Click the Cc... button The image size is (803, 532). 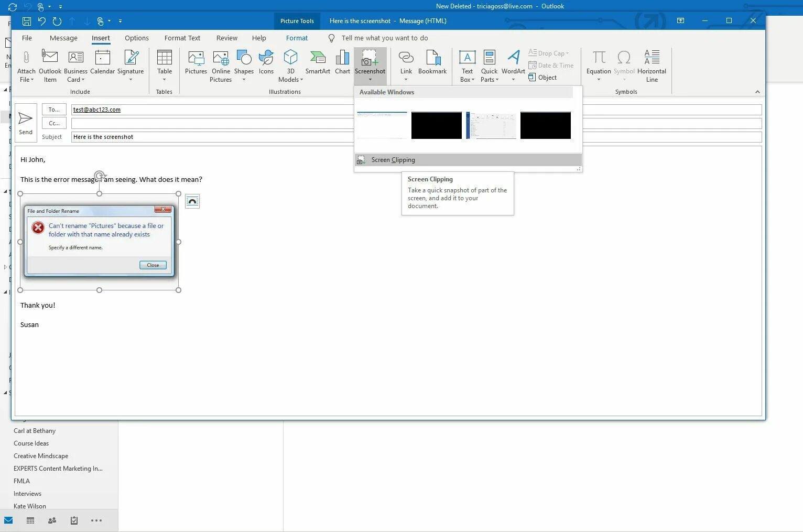tap(54, 123)
